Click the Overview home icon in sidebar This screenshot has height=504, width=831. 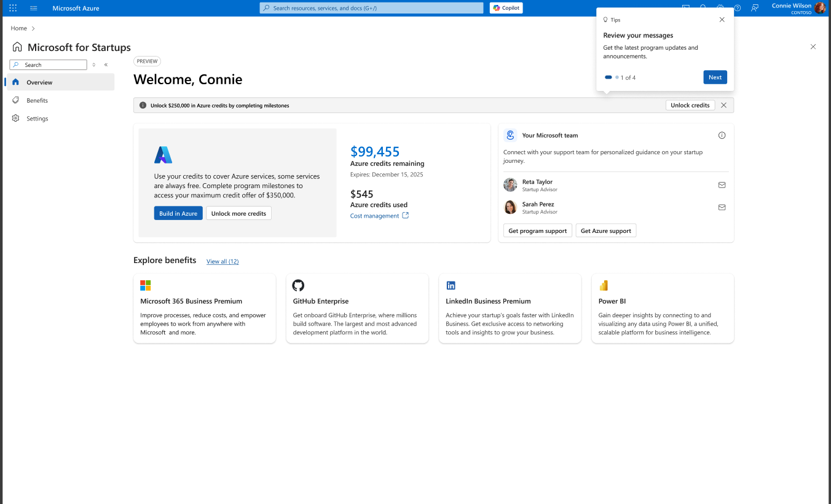click(15, 82)
